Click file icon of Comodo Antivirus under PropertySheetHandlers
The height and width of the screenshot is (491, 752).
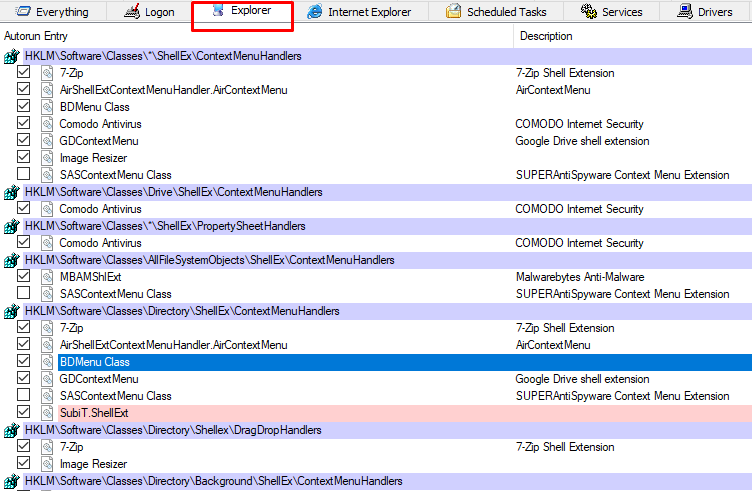pos(47,243)
